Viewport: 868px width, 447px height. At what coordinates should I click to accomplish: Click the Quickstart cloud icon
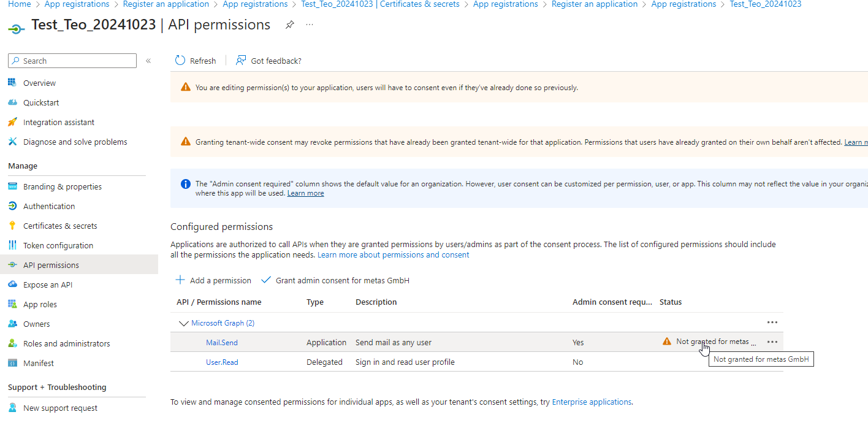pos(12,102)
